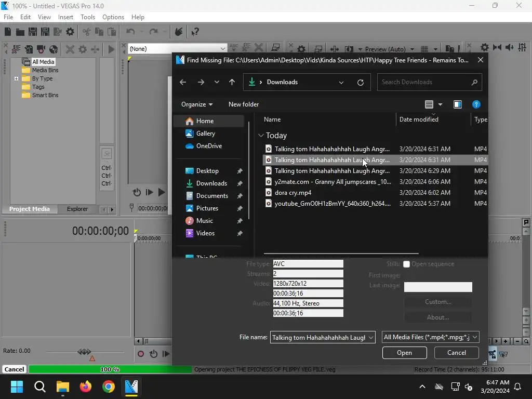Refresh the Downloads folder listing
This screenshot has height=399, width=532.
361,82
